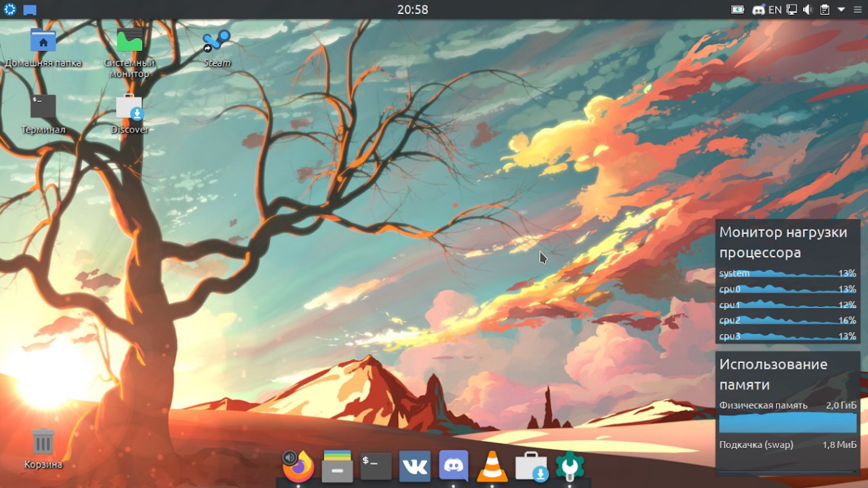Open the VK app in the dock
Image resolution: width=868 pixels, height=488 pixels.
(x=414, y=467)
